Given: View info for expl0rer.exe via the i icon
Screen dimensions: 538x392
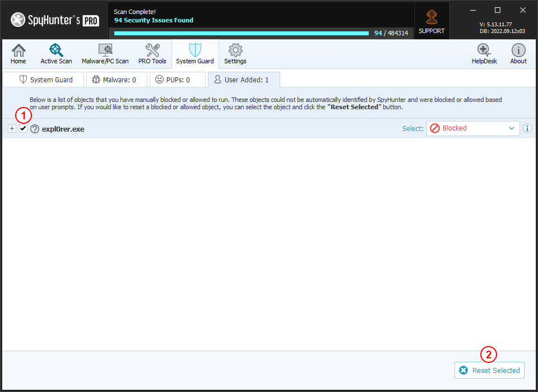Looking at the screenshot, I should click(527, 128).
